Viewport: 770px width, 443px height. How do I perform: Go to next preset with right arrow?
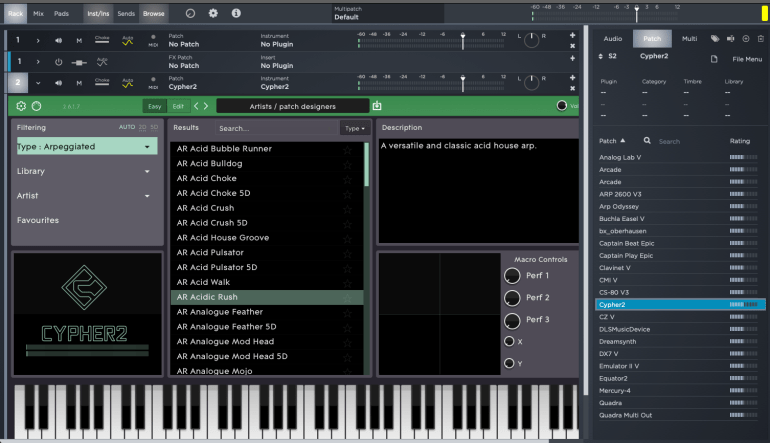click(206, 106)
